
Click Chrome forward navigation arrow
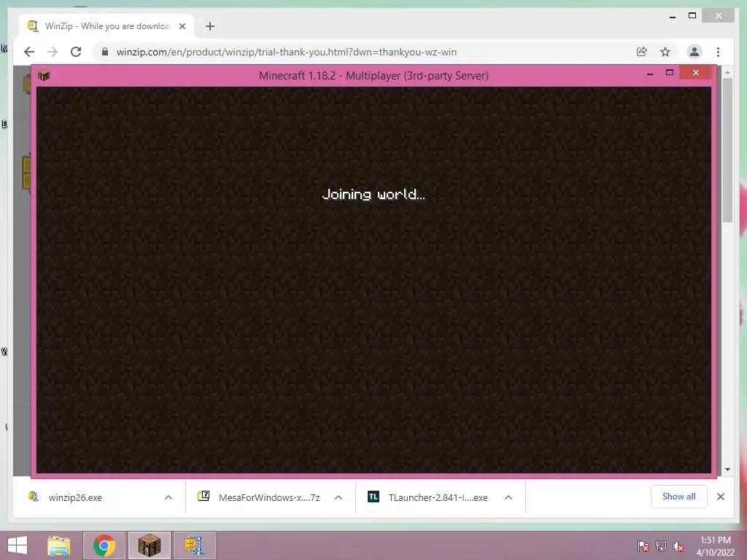[53, 52]
